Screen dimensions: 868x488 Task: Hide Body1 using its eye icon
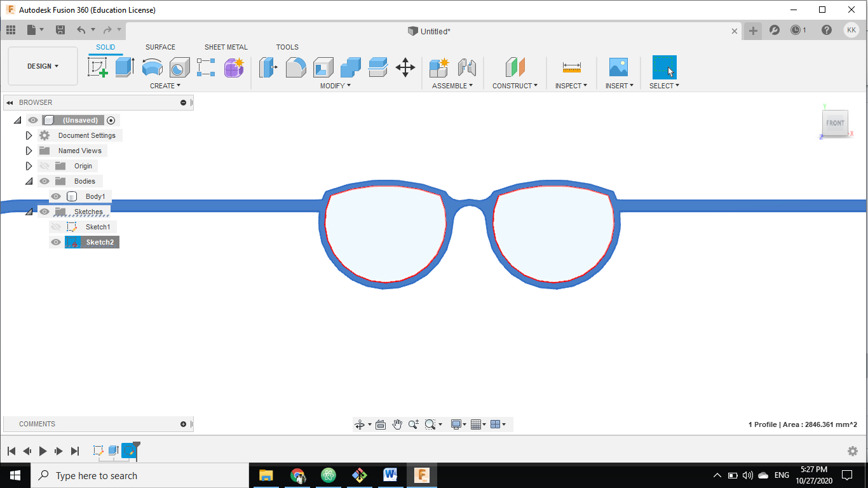click(56, 196)
